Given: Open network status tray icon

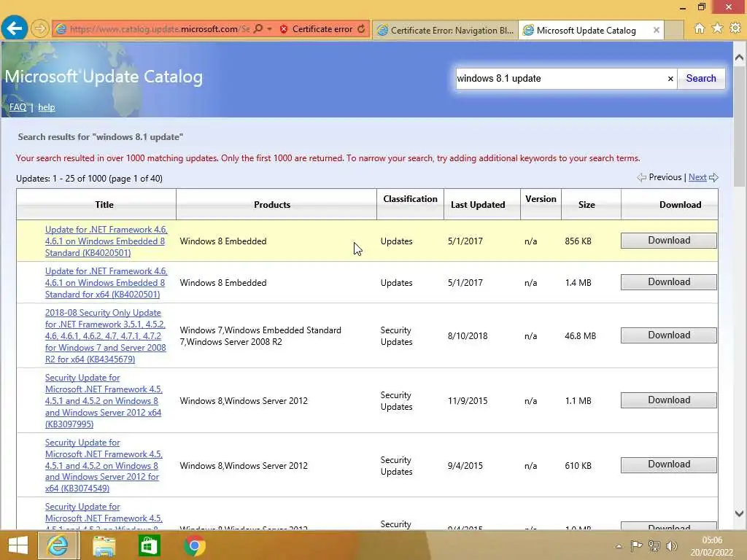Looking at the screenshot, I should coord(654,545).
